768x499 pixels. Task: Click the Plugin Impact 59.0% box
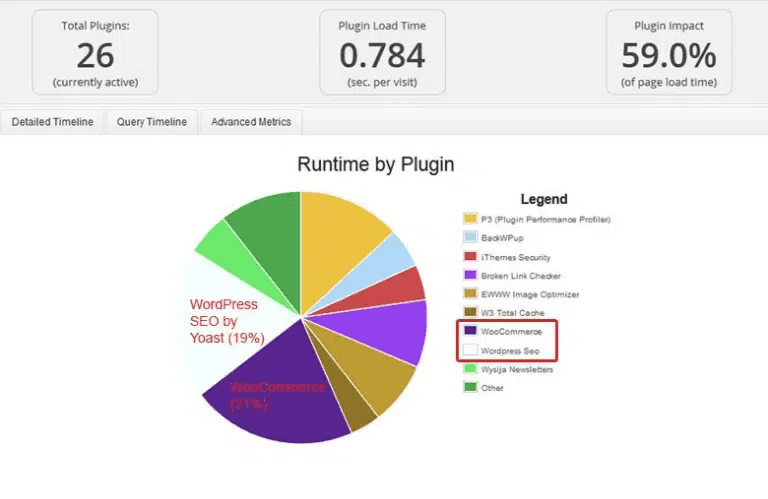669,52
